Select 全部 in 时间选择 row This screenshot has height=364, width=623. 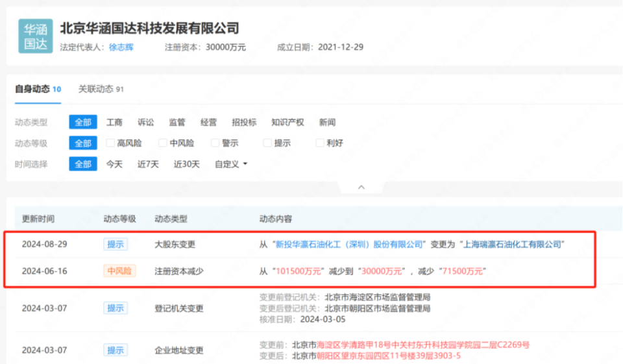pyautogui.click(x=83, y=164)
